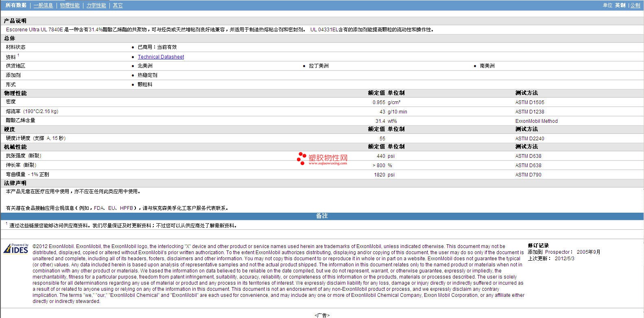Select the 产品说明 section heading
Screen dimensions: 644x318
[x=15, y=21]
